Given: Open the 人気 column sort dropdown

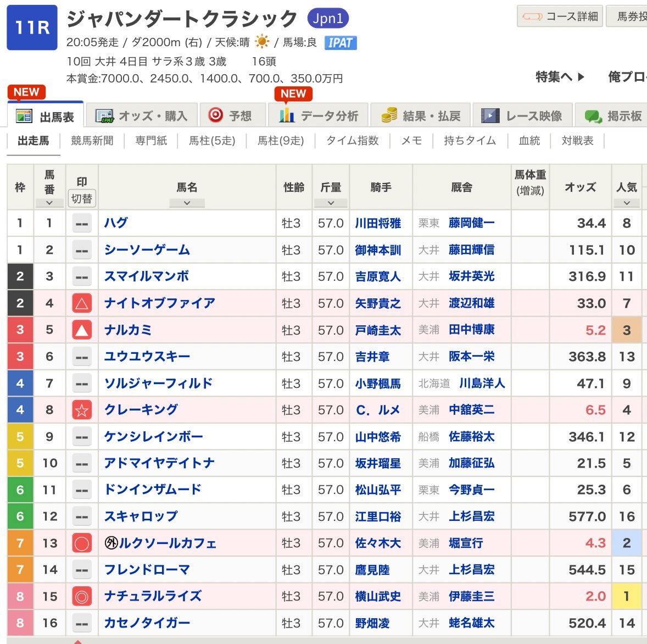Looking at the screenshot, I should pos(627,203).
